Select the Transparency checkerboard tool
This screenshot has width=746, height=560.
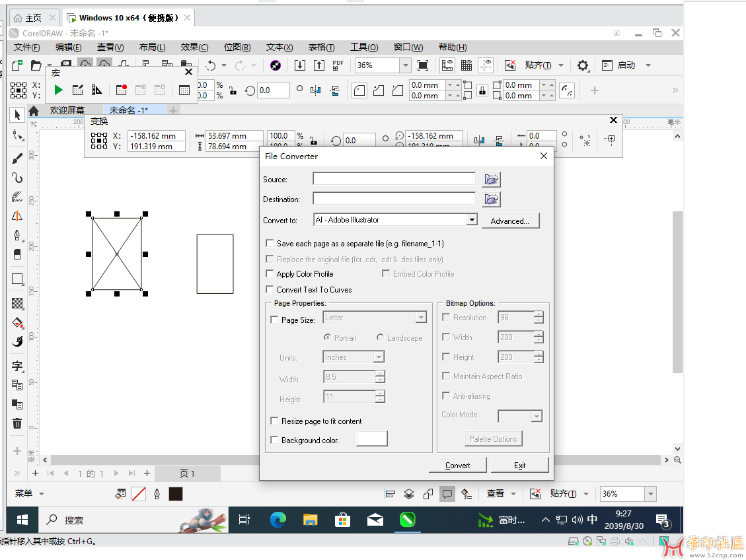18,303
